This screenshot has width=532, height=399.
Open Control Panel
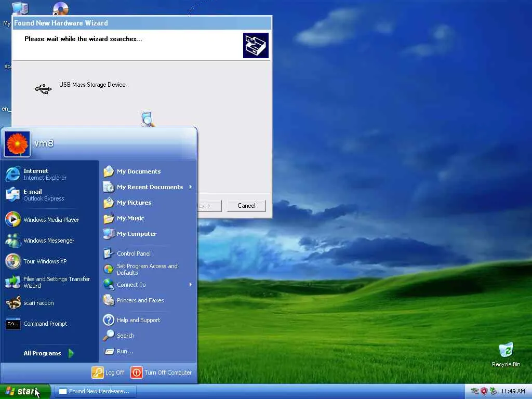tap(148, 254)
